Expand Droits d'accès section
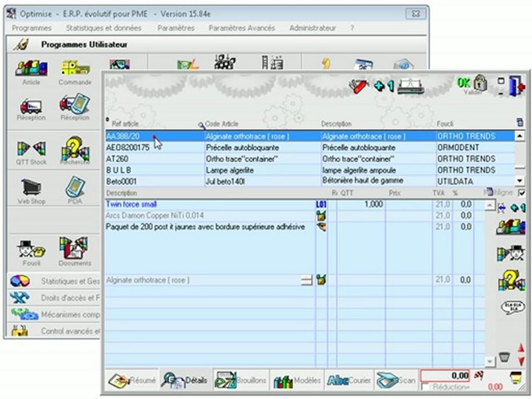The height and width of the screenshot is (399, 532). (x=54, y=298)
